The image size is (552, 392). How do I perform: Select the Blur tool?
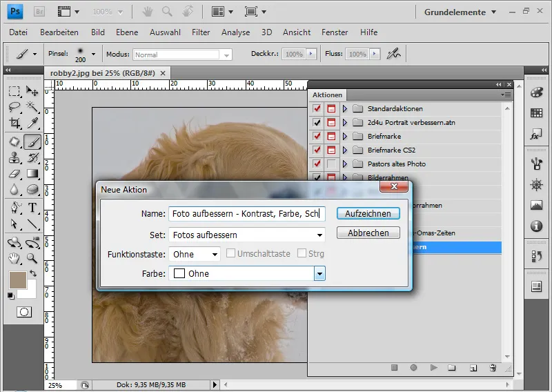14,190
